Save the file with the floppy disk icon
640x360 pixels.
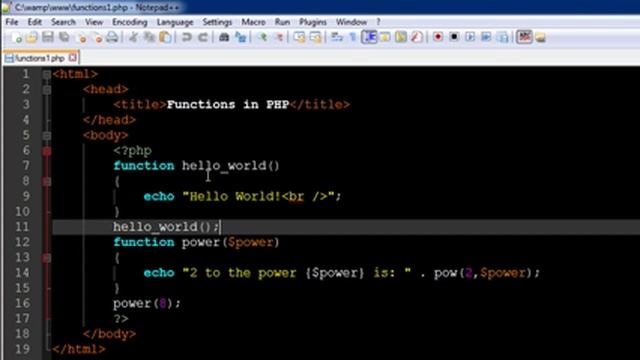(48, 37)
